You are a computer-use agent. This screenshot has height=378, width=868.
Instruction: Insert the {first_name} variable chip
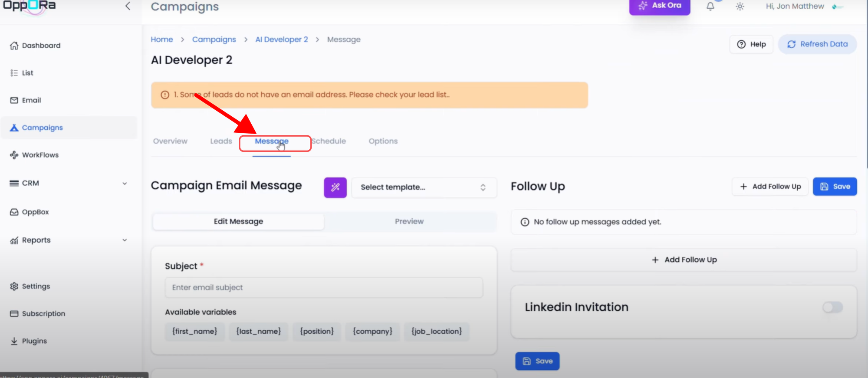pyautogui.click(x=194, y=332)
